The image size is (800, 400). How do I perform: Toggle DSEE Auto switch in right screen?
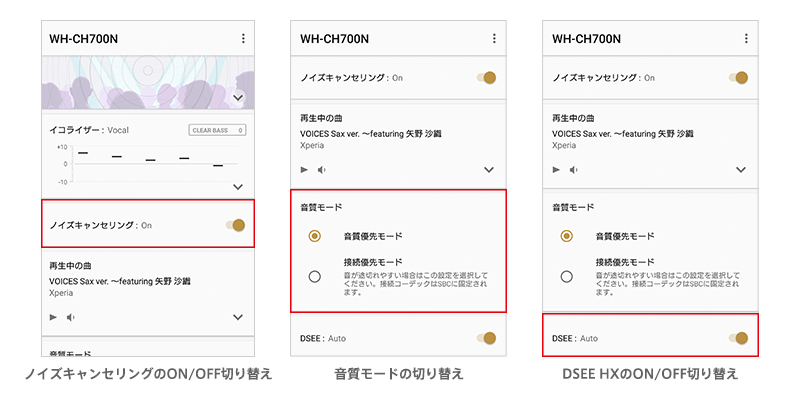pyautogui.click(x=738, y=338)
